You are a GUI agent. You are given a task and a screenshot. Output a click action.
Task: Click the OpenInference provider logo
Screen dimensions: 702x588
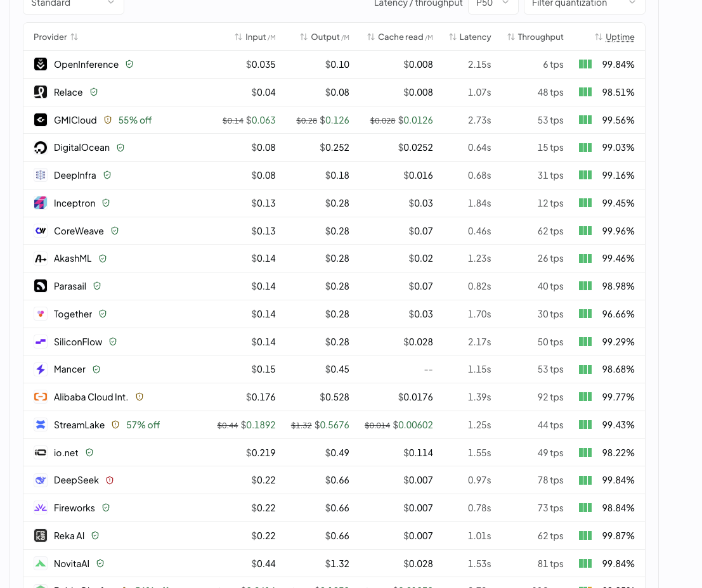pos(41,65)
